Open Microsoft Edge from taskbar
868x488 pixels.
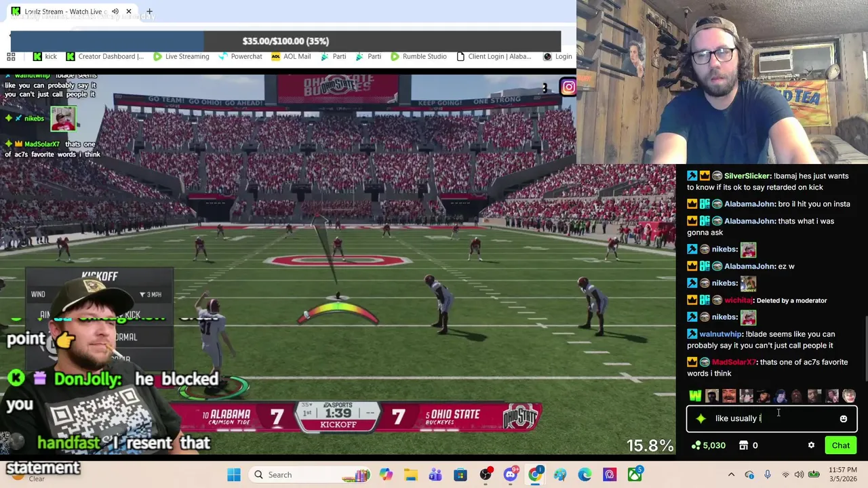(585, 474)
